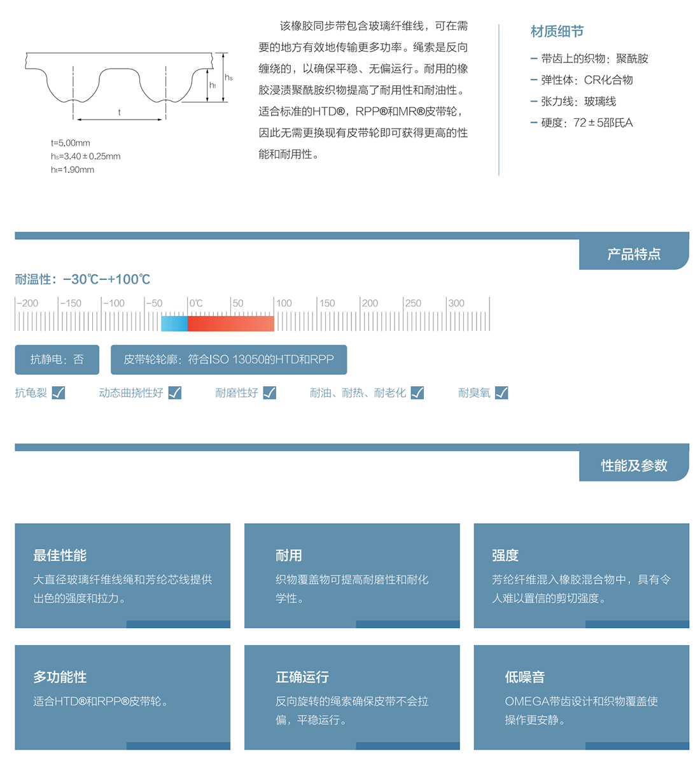Image resolution: width=700 pixels, height=761 pixels.
Task: Open the 正确运行 feature card
Action: 352,697
